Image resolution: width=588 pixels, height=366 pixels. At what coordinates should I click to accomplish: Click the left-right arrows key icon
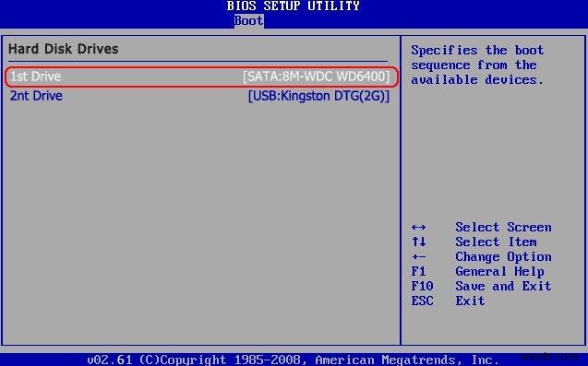coord(418,228)
